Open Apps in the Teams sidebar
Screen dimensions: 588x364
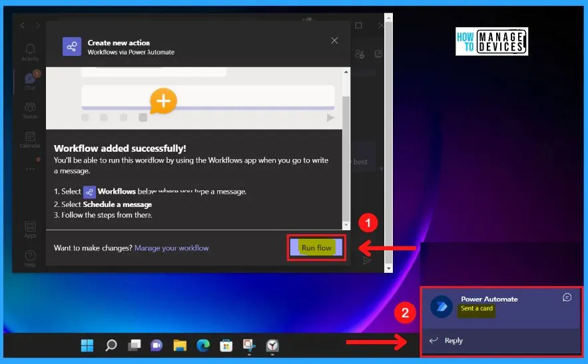30,230
